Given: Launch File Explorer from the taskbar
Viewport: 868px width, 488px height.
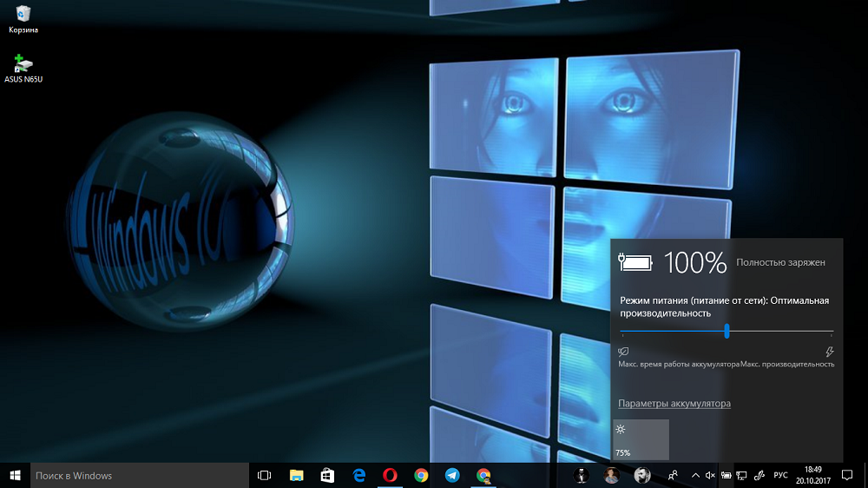Looking at the screenshot, I should 296,475.
